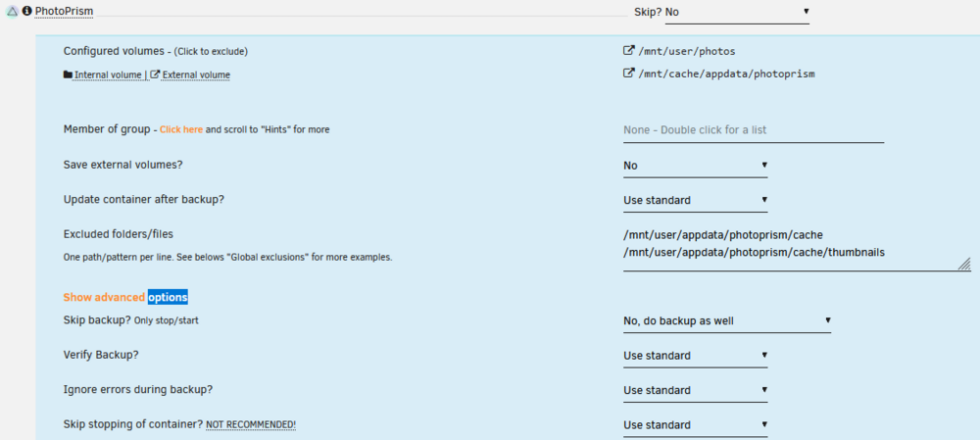The image size is (980, 440).
Task: Open the Verify Backup dropdown
Action: [695, 356]
